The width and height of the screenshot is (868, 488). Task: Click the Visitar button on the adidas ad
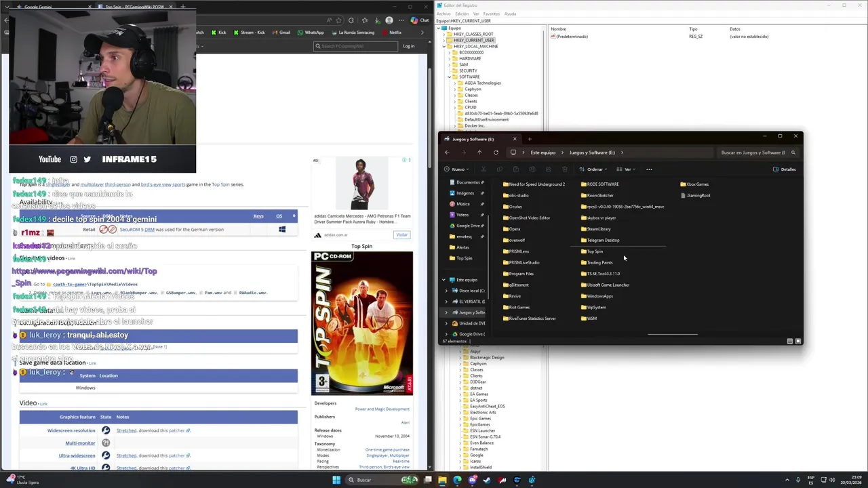click(x=402, y=235)
